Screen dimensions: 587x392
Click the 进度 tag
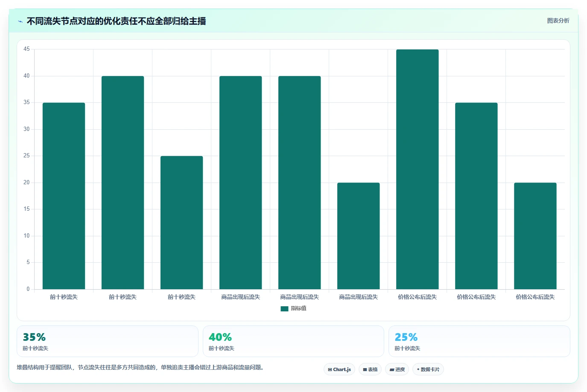pyautogui.click(x=397, y=369)
